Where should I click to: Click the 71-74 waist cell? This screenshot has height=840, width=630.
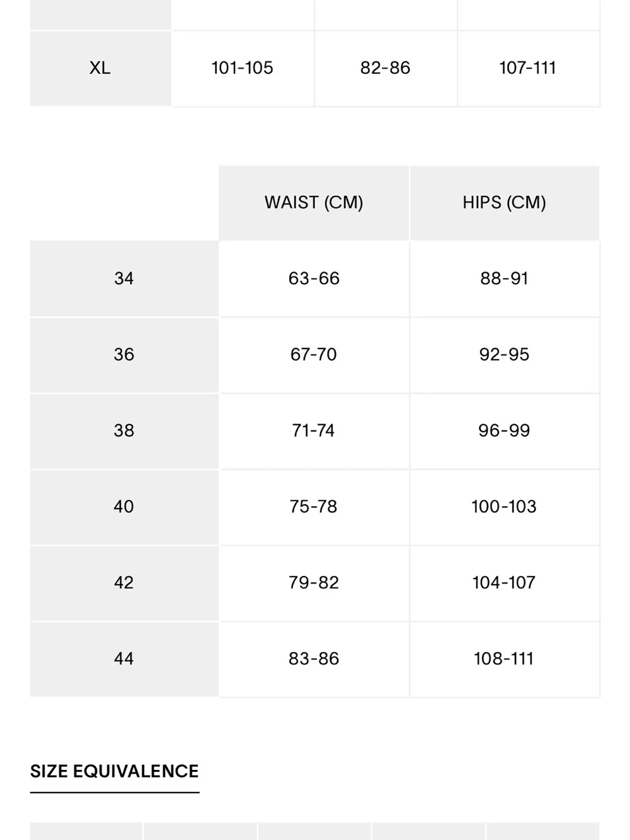[x=314, y=431]
